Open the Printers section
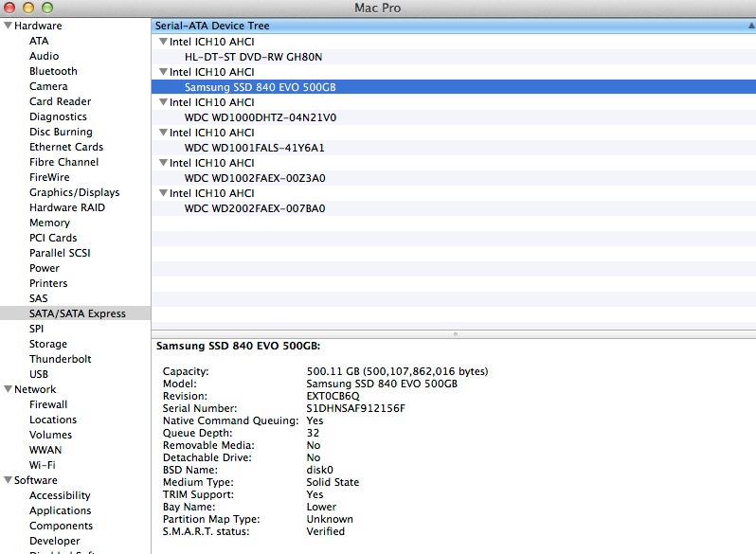756x554 pixels. [x=48, y=283]
